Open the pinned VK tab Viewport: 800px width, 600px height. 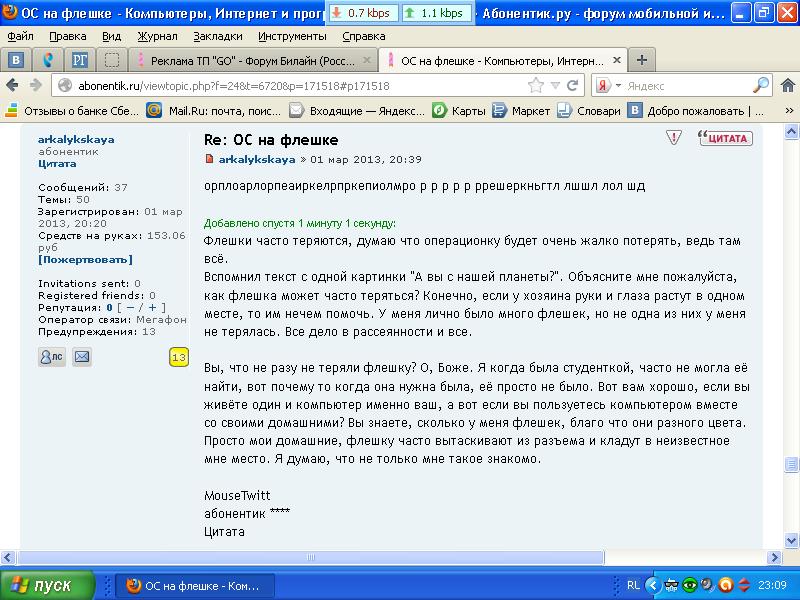tap(16, 60)
